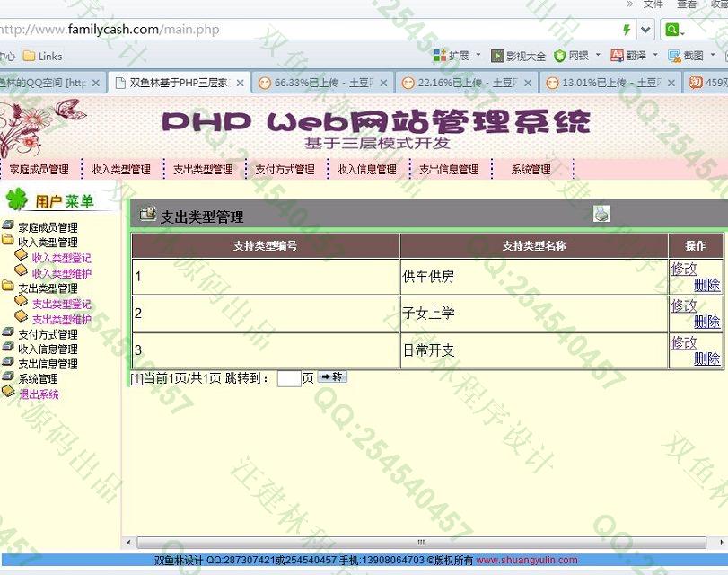
Task: Click the icon beside 收入类型维护
Action: (22, 270)
